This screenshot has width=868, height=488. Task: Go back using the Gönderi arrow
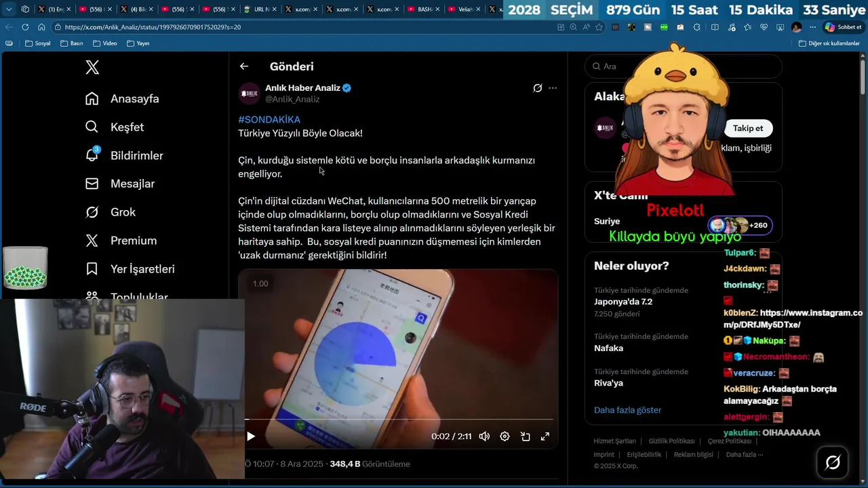[244, 66]
